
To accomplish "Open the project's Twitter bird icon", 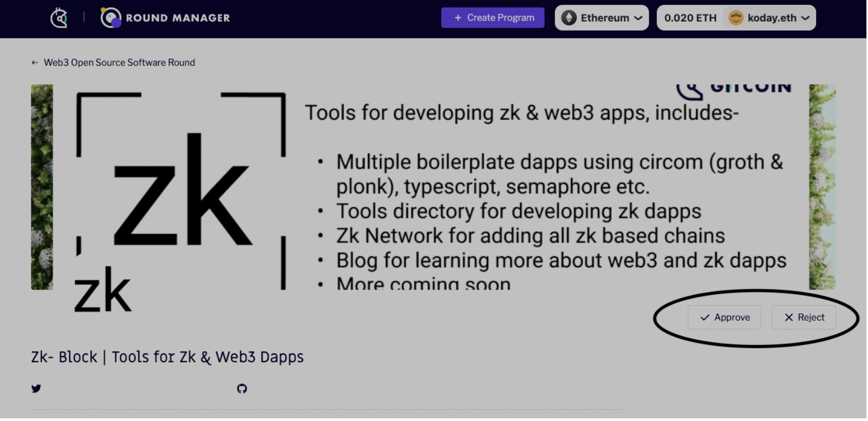I will click(x=36, y=389).
